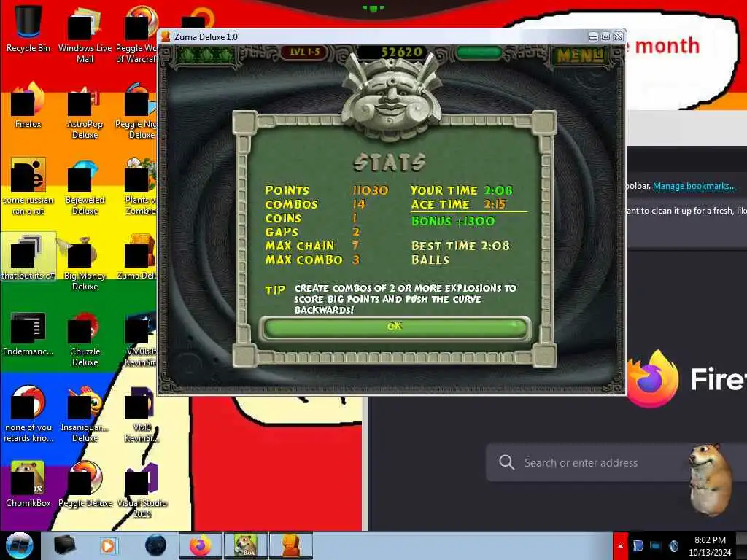Select the Visual Studio 2015 desktop icon
This screenshot has height=560, width=747.
click(142, 491)
